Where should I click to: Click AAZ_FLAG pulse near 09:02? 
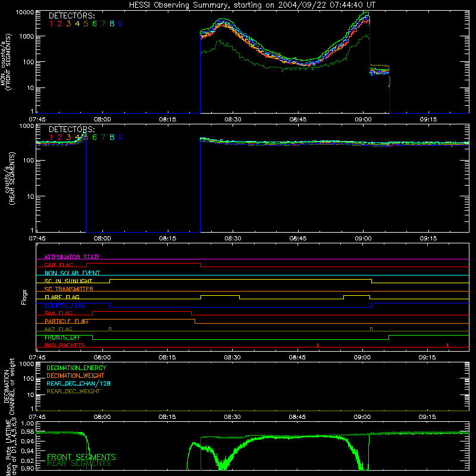pos(371,329)
